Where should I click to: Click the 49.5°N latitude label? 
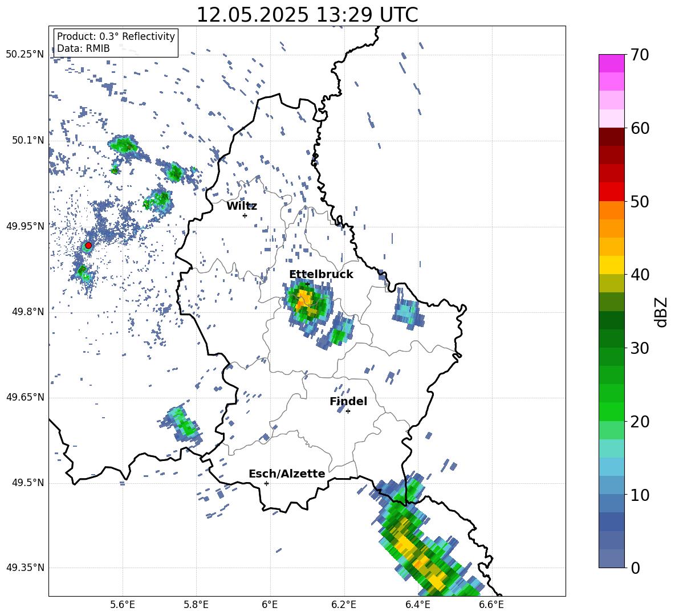tap(29, 483)
